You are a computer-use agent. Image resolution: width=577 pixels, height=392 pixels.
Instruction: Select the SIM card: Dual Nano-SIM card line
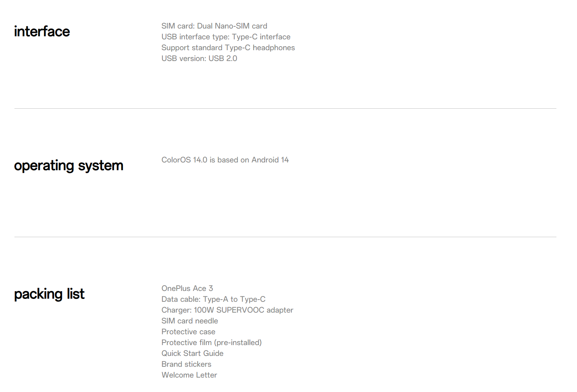tap(214, 26)
